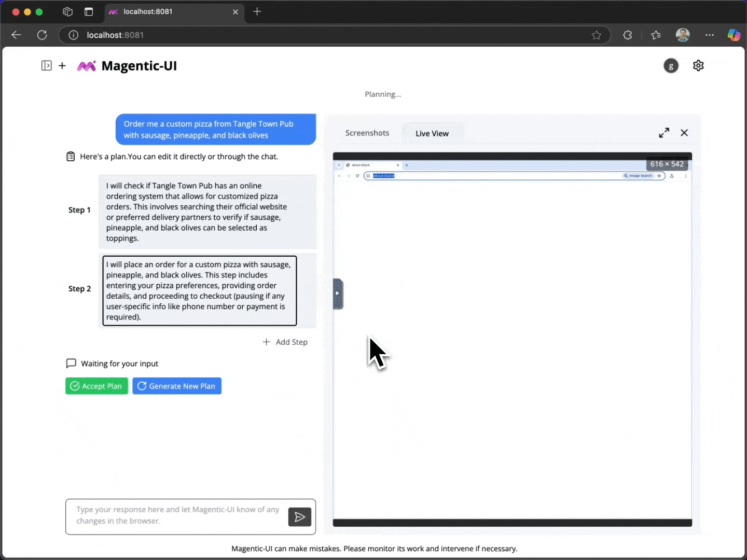Expand the sessions sidebar panel
The height and width of the screenshot is (560, 747).
click(x=46, y=66)
